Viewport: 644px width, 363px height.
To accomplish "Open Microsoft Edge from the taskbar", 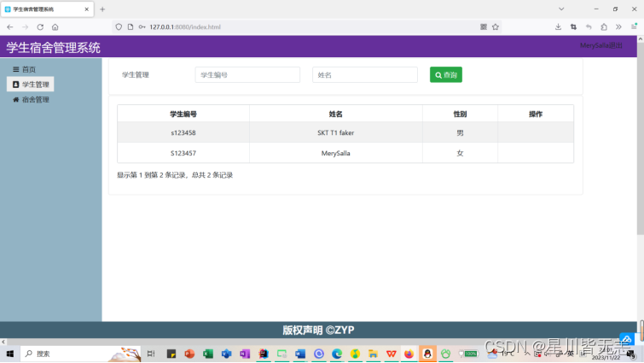I will [x=337, y=354].
